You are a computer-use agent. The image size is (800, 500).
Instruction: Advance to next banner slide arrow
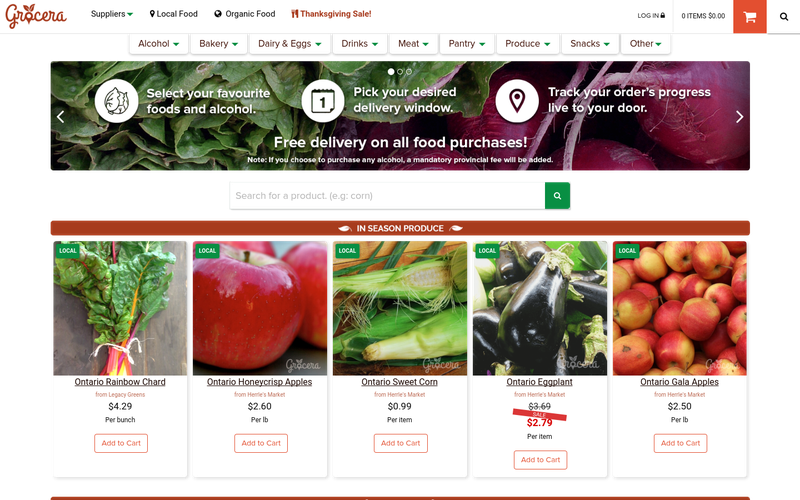[x=739, y=117]
